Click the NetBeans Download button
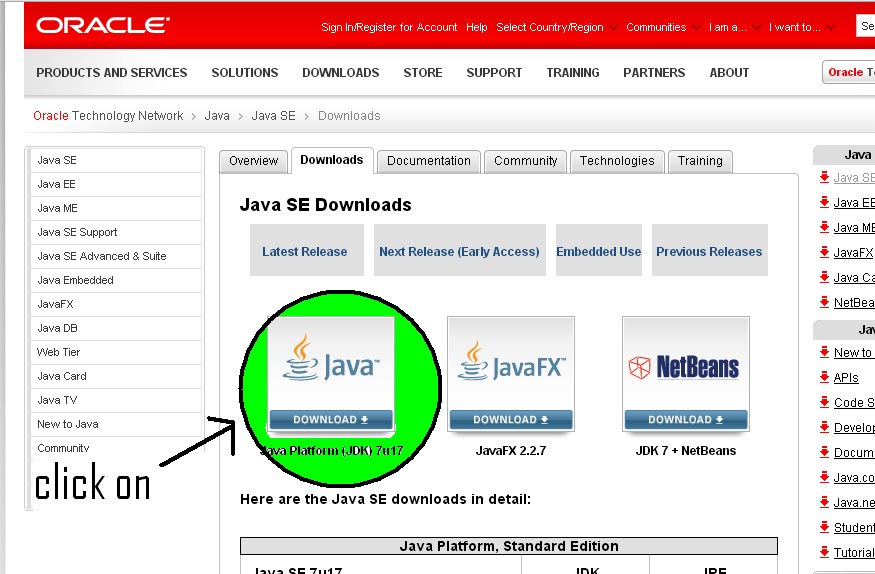This screenshot has width=875, height=574. 686,419
